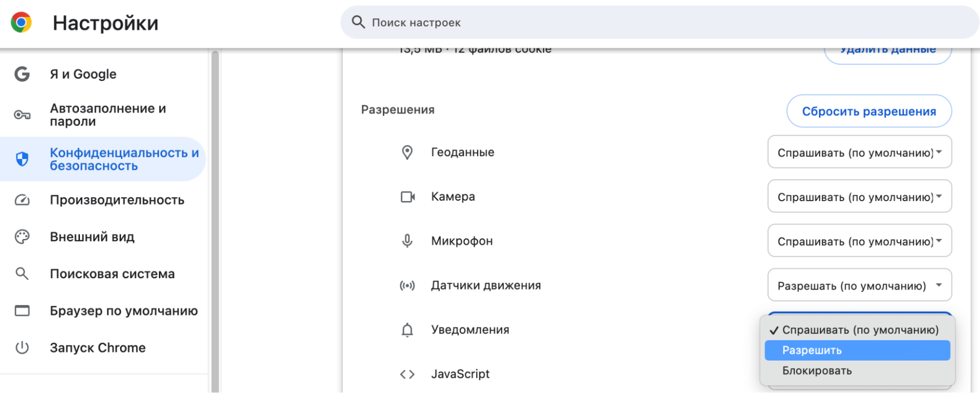Image resolution: width=980 pixels, height=393 pixels.
Task: Choose Блокировать in the open menu
Action: tap(817, 371)
